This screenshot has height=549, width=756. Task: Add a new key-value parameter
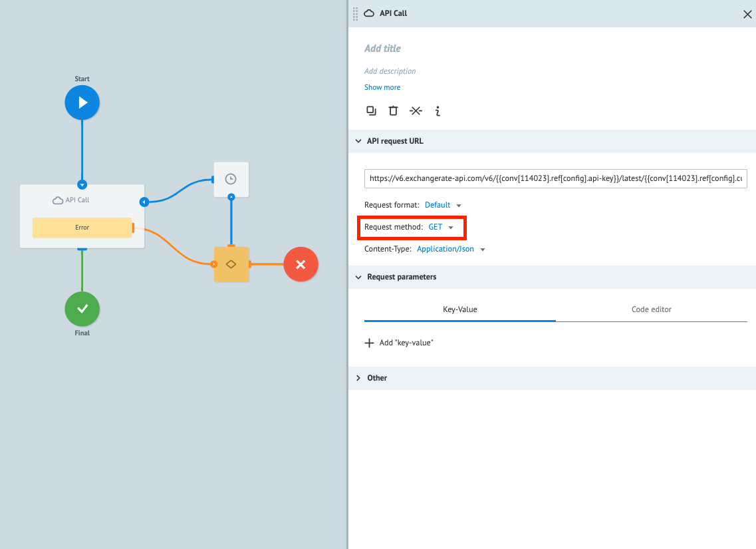coord(398,342)
